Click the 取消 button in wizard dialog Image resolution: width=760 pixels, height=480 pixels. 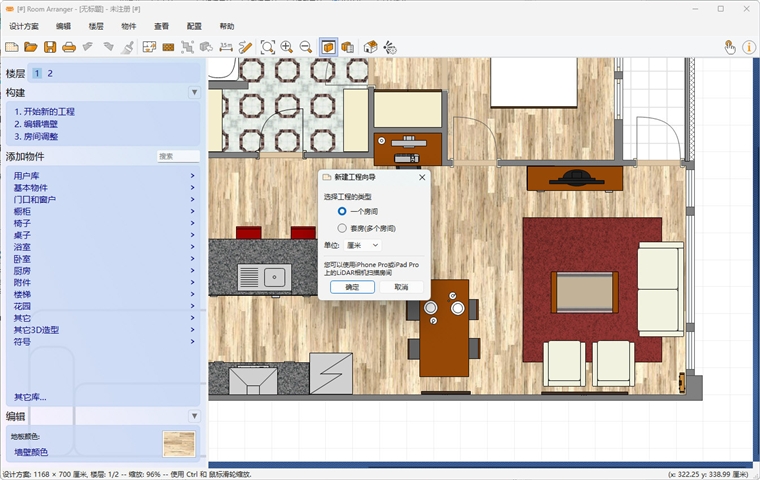[401, 287]
